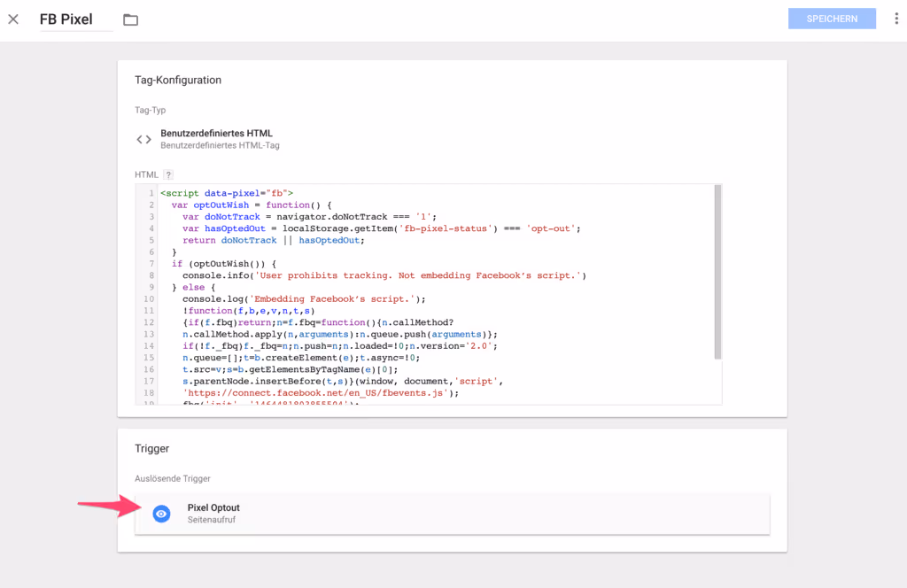This screenshot has height=588, width=907.
Task: Click the 'n.version='2.0'' code line
Action: point(339,345)
